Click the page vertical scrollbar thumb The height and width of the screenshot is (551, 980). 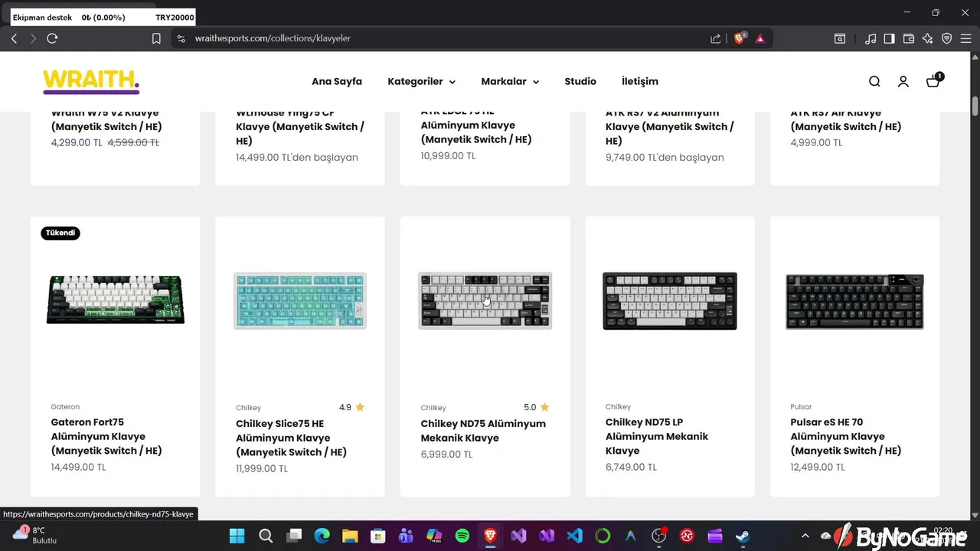click(x=975, y=106)
